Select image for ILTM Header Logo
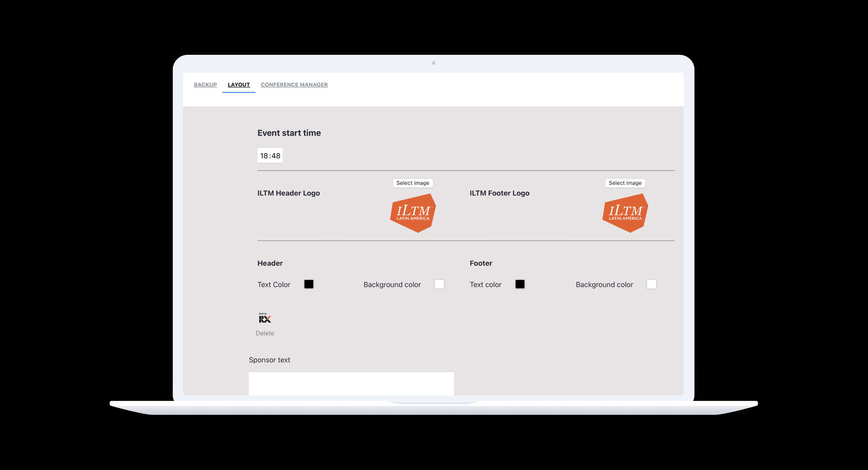The image size is (868, 470). click(413, 183)
